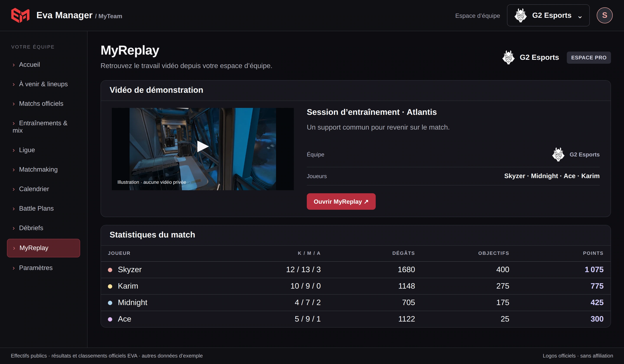Click the G2 Esports logo in the Équipe row
This screenshot has height=364, width=624.
coord(558,154)
